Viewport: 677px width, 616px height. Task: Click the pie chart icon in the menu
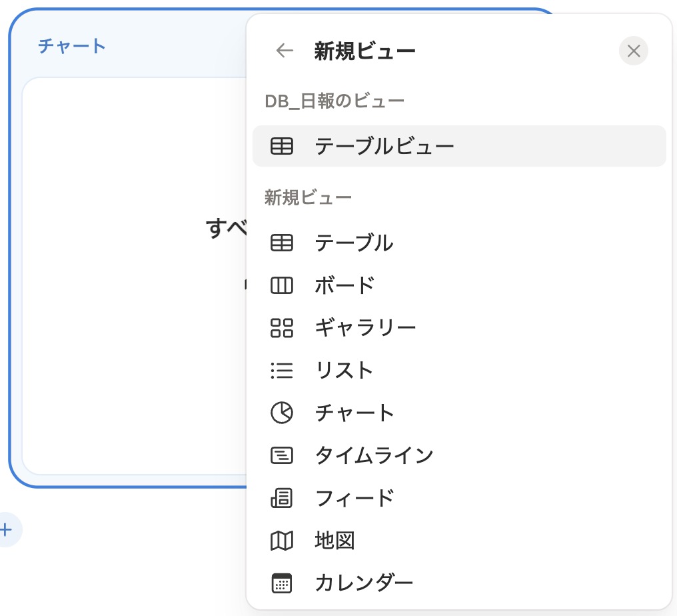point(282,413)
